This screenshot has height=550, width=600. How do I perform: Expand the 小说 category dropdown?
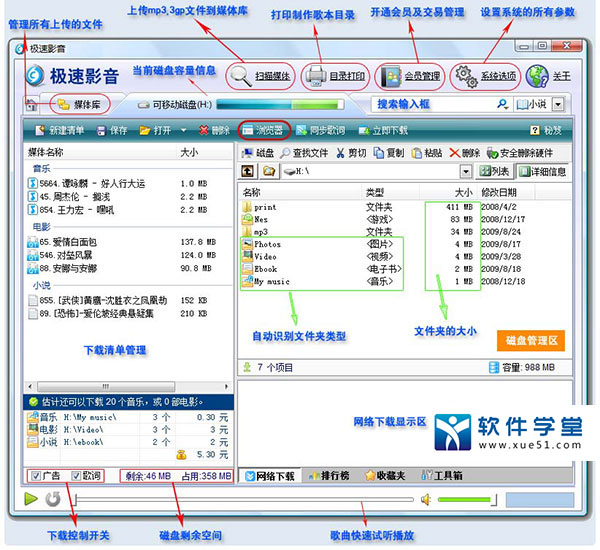(x=558, y=104)
